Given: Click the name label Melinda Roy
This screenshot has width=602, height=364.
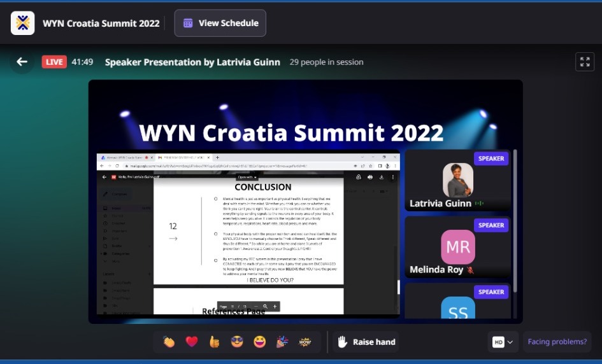Looking at the screenshot, I should 436,270.
